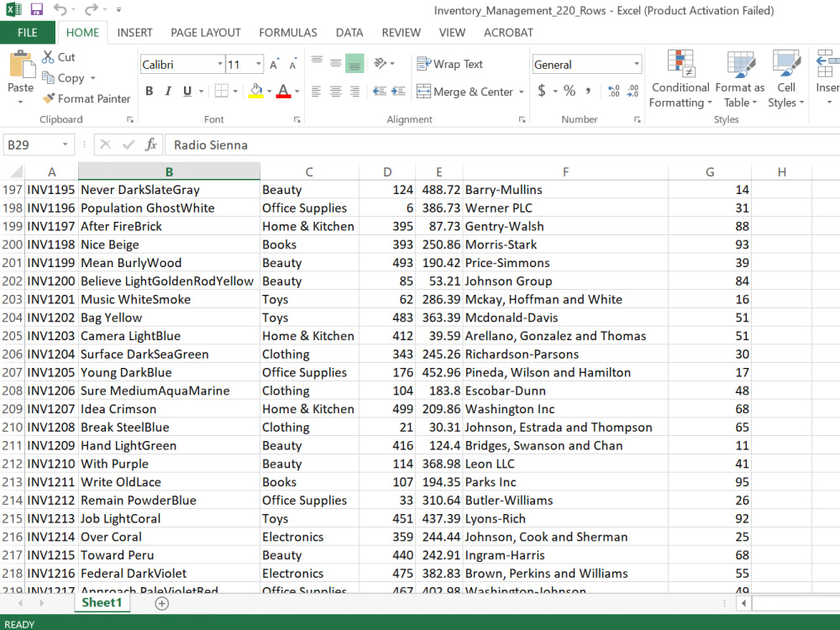Select the Sheet1 tab

102,602
